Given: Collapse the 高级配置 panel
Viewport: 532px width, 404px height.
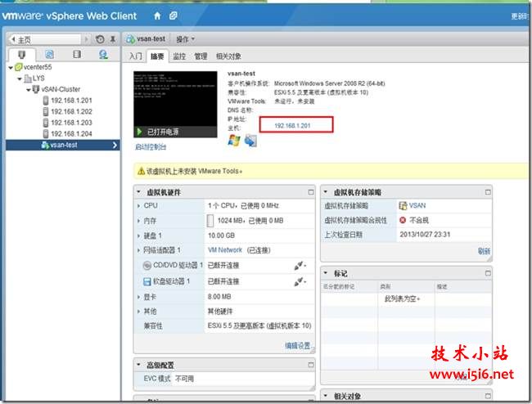Looking at the screenshot, I should [138, 365].
